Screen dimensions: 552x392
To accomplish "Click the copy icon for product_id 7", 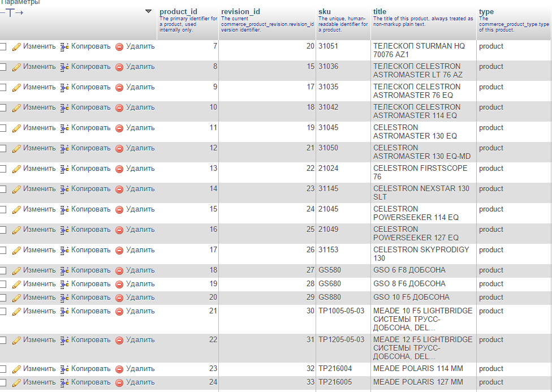I will (x=64, y=47).
